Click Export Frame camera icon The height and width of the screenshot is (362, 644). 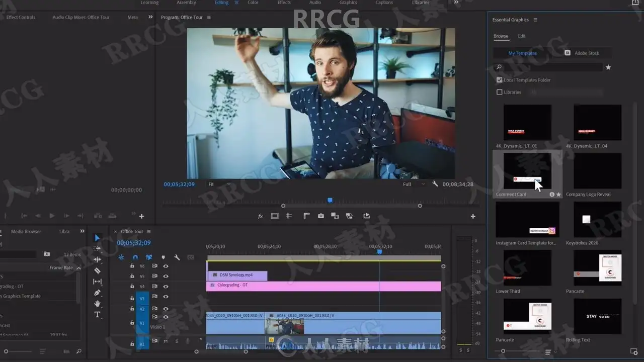point(320,216)
